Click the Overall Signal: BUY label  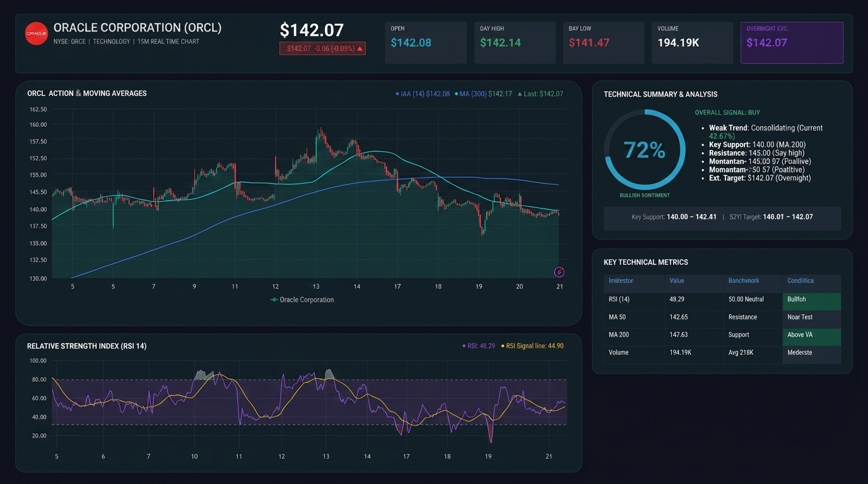point(727,113)
